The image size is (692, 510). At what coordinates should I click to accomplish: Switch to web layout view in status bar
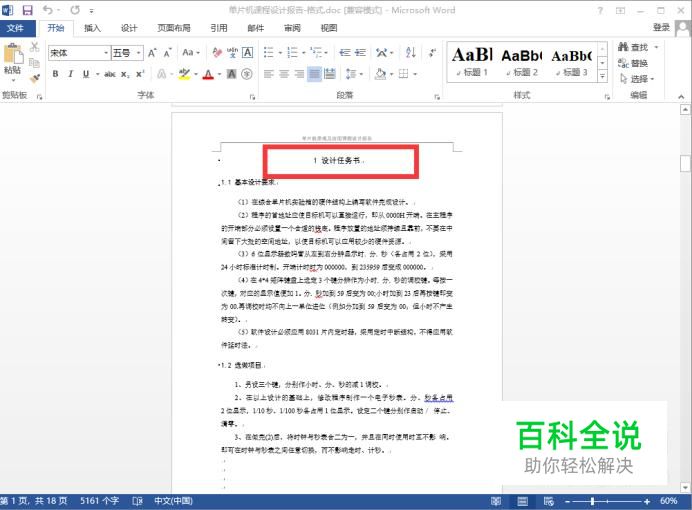[549, 501]
